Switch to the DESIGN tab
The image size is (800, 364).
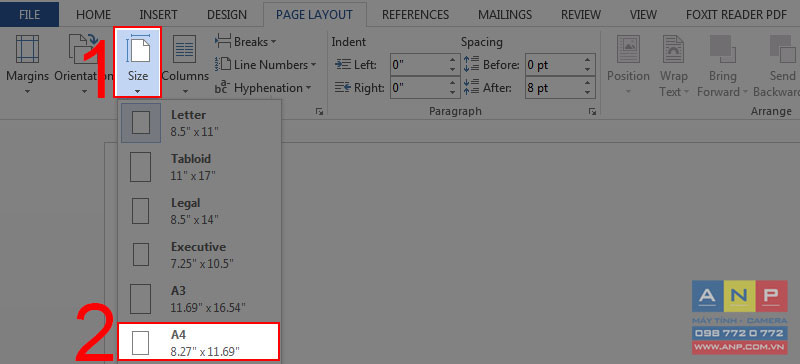click(x=227, y=15)
